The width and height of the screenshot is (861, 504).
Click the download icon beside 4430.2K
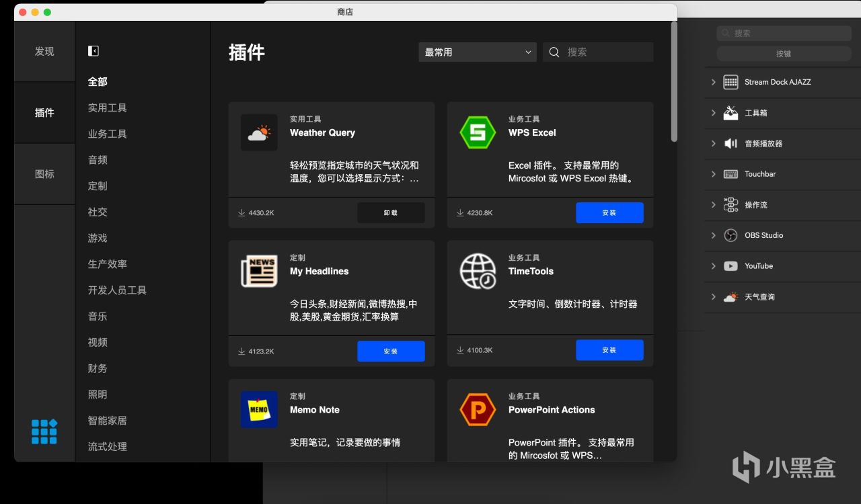click(x=241, y=213)
